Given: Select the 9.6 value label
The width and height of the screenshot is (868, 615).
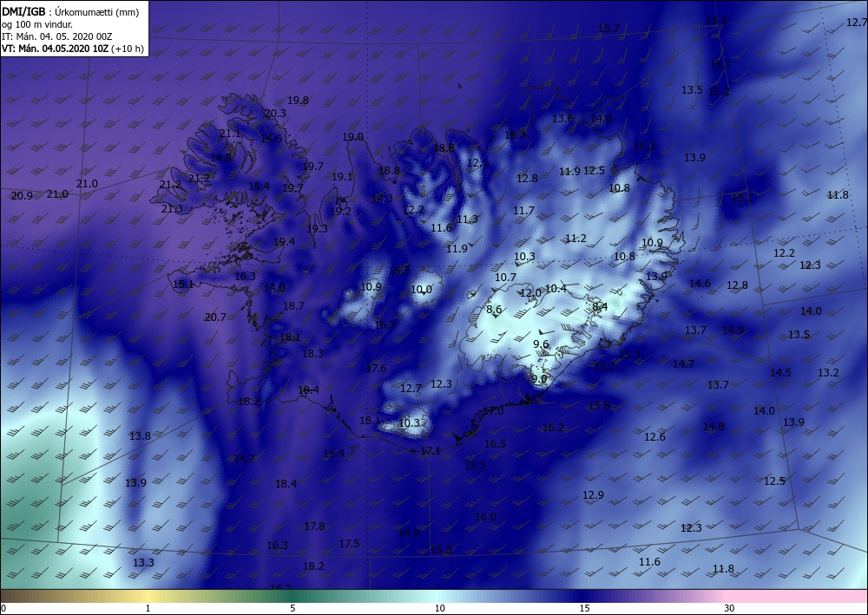Looking at the screenshot, I should click(541, 344).
